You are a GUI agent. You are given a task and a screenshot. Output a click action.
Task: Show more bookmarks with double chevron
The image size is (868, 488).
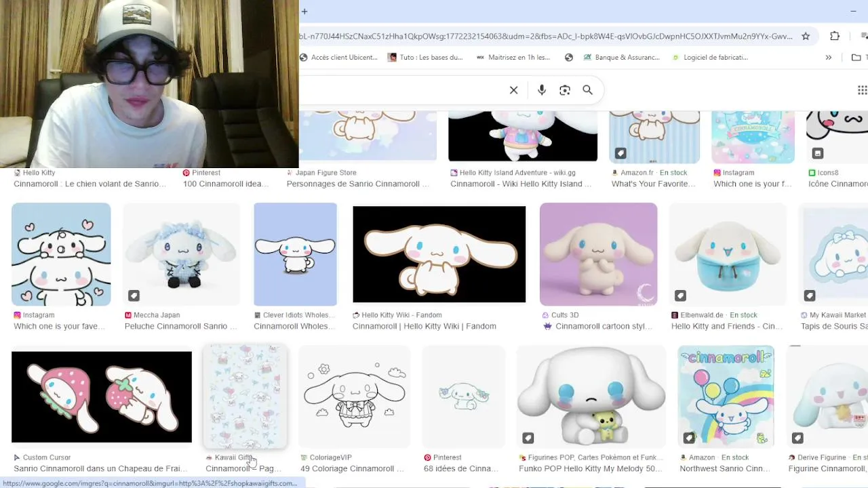click(x=828, y=58)
